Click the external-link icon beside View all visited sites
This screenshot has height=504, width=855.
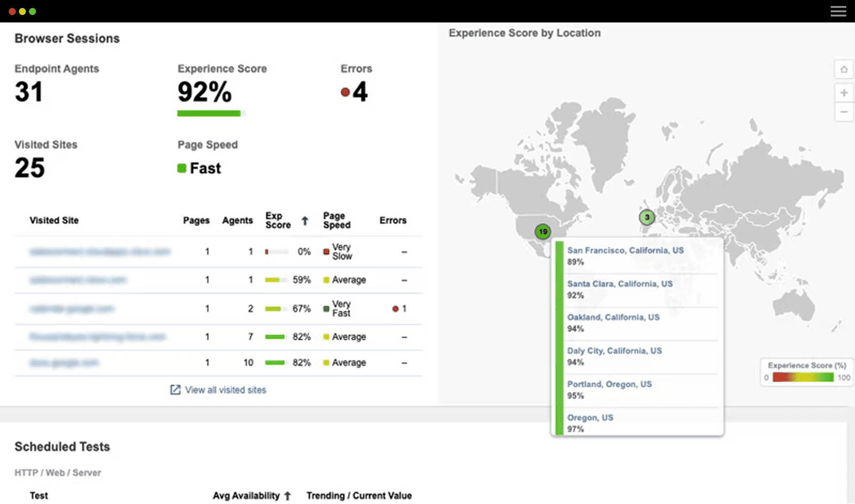[x=175, y=390]
